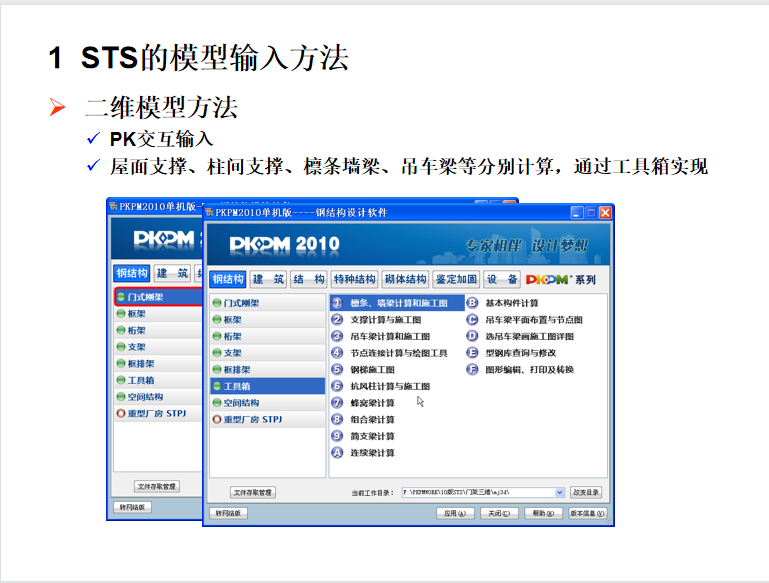Click 文件存取管理 button in the front window
The height and width of the screenshot is (583, 769).
(x=253, y=492)
